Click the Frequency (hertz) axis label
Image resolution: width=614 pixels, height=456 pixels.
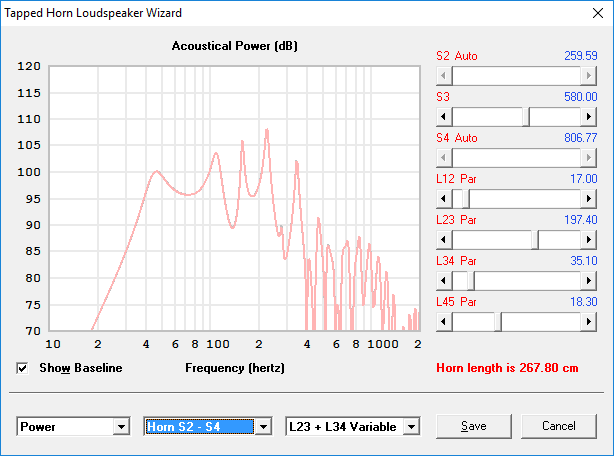point(235,368)
